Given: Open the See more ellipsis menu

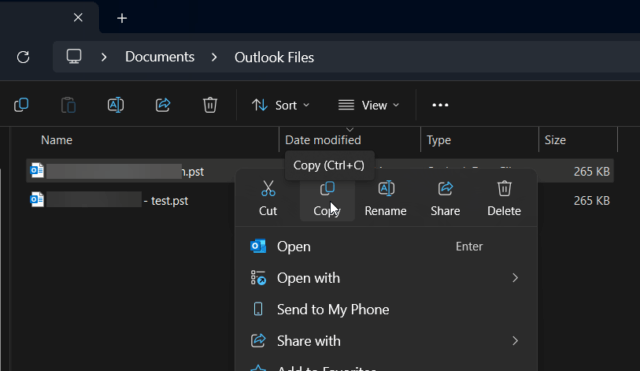Looking at the screenshot, I should pyautogui.click(x=440, y=105).
